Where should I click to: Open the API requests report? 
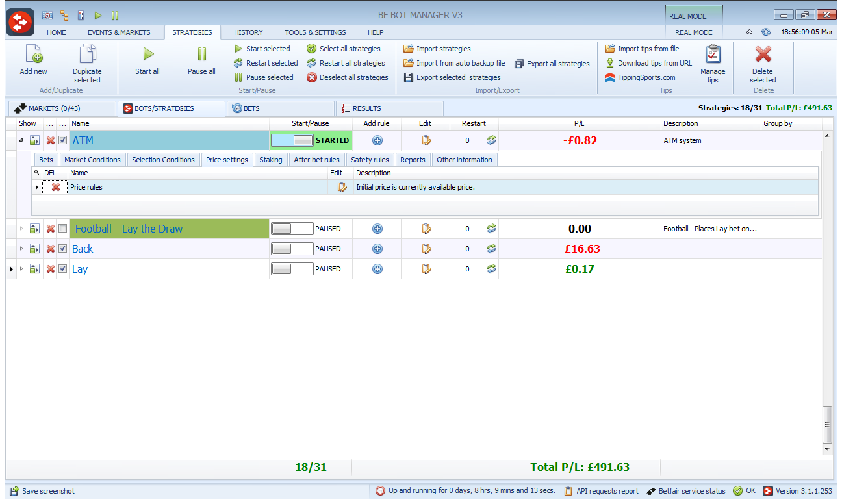[601, 491]
